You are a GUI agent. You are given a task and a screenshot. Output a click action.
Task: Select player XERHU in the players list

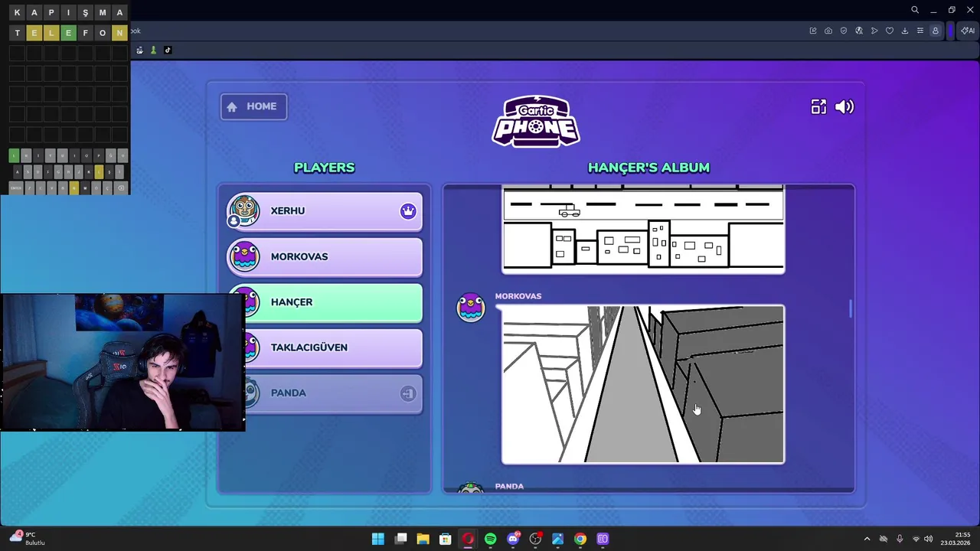(325, 211)
